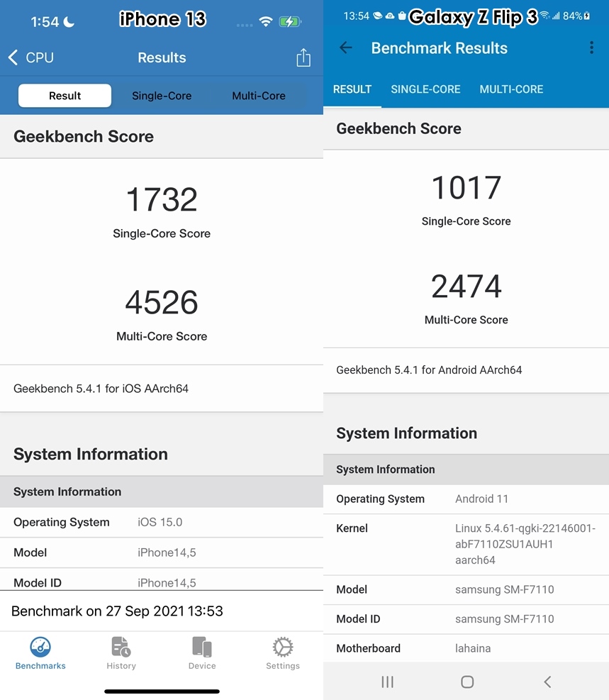
Task: Open the History icon in bottom bar
Action: 121,648
